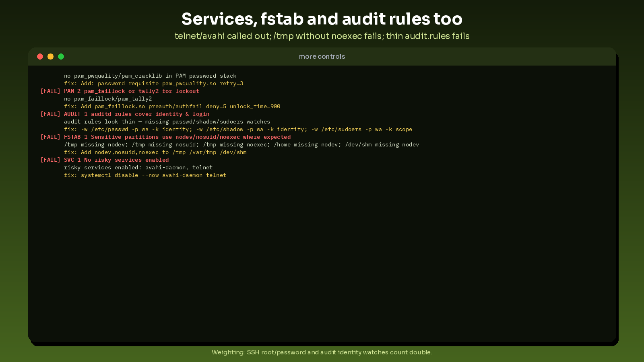Click line listing /tmp missing nodev details
Screen dimensions: 644x362
point(242,144)
